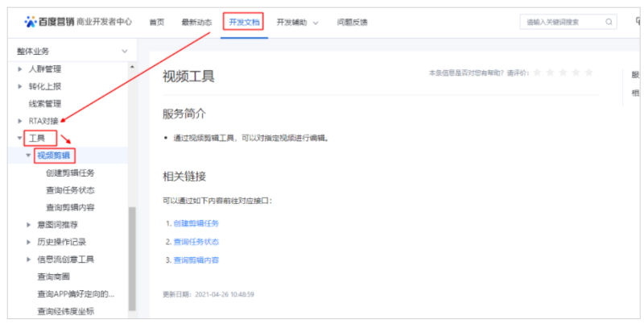
Task: Follow the 创建剪辑任务 link in content
Action: coord(196,223)
